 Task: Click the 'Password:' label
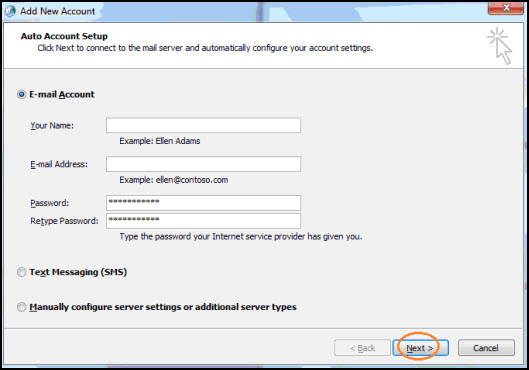tap(50, 203)
